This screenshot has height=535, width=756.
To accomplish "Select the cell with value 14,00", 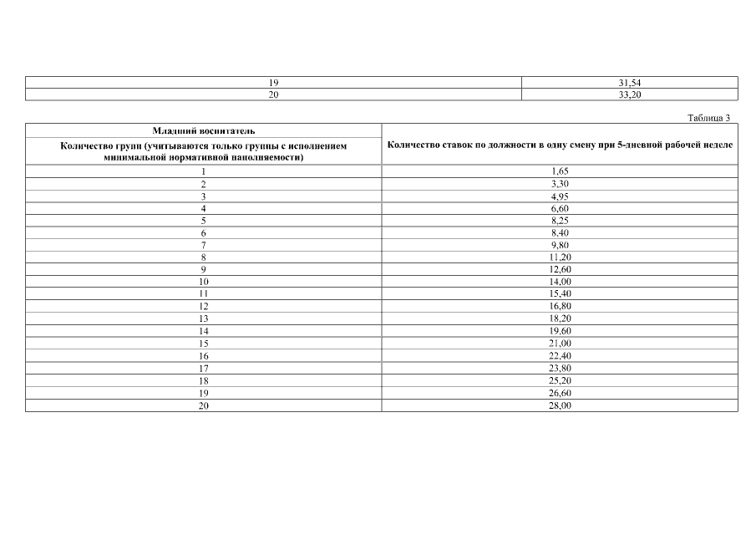I will [560, 282].
